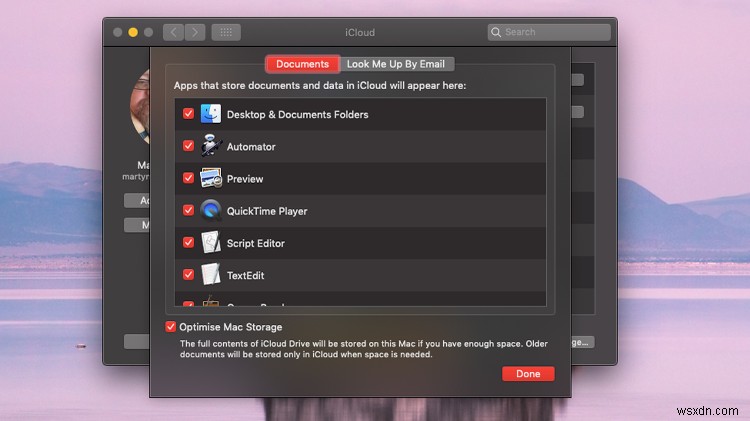The width and height of the screenshot is (750, 421).
Task: Go forward with the toolbar arrow
Action: tap(195, 32)
